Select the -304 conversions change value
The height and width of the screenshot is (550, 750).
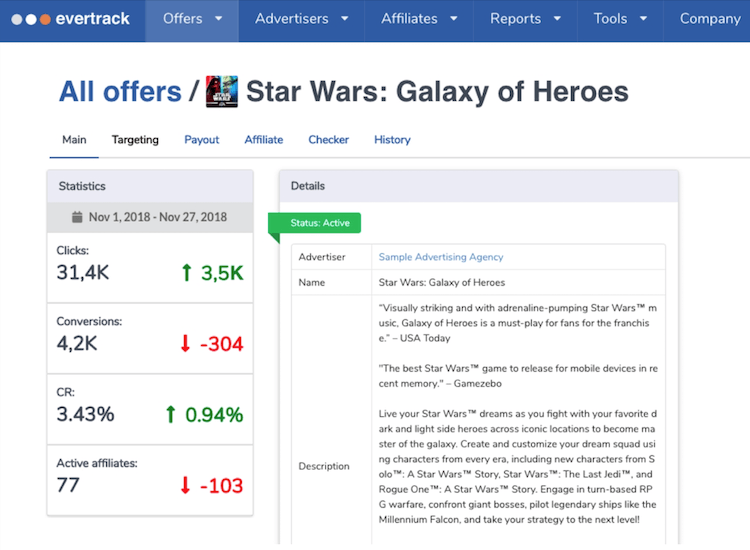coord(221,344)
